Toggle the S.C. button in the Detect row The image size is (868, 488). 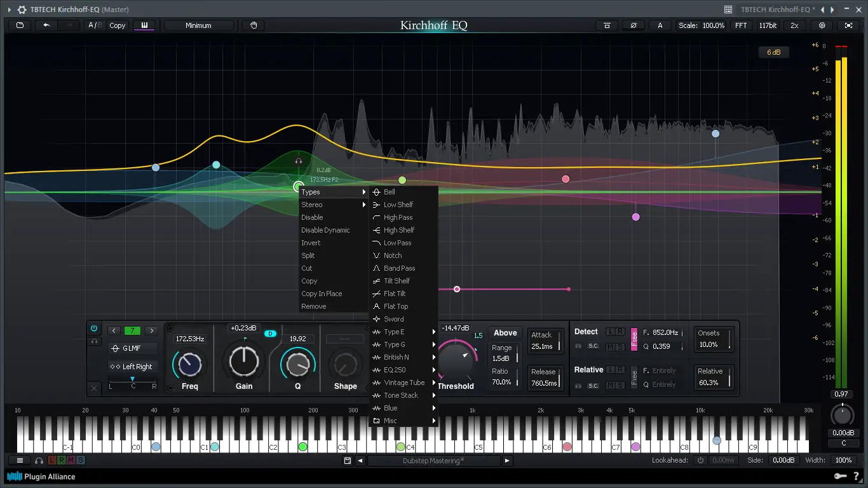(593, 346)
